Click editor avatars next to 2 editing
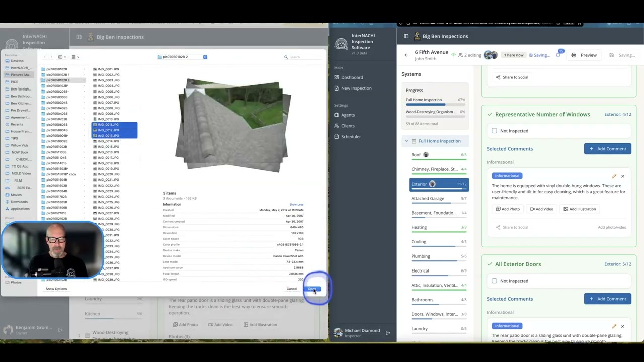This screenshot has height=362, width=644. pyautogui.click(x=491, y=55)
